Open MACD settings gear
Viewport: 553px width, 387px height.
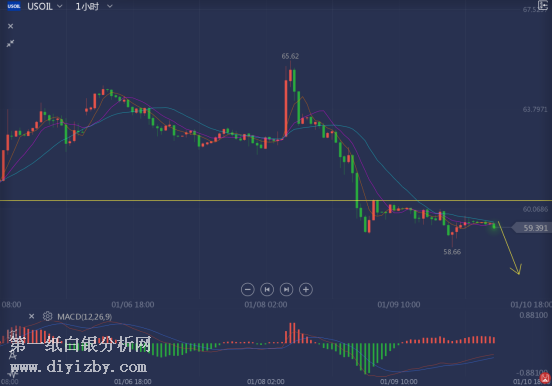[x=47, y=316]
